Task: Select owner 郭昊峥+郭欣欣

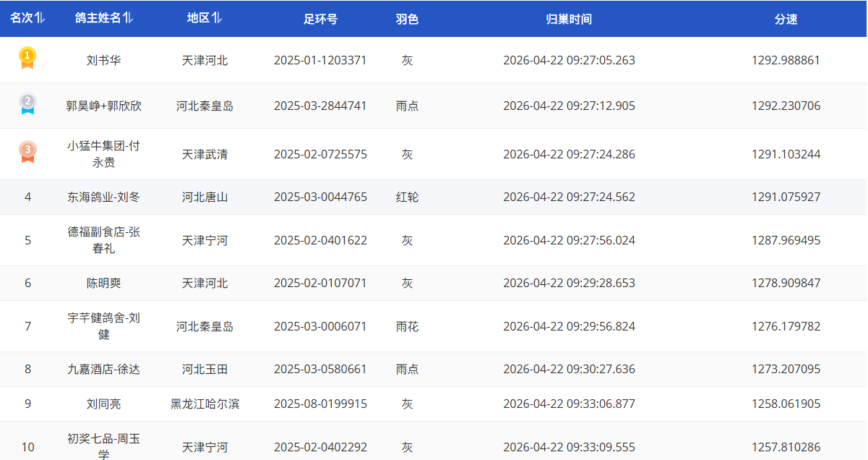Action: pos(103,106)
